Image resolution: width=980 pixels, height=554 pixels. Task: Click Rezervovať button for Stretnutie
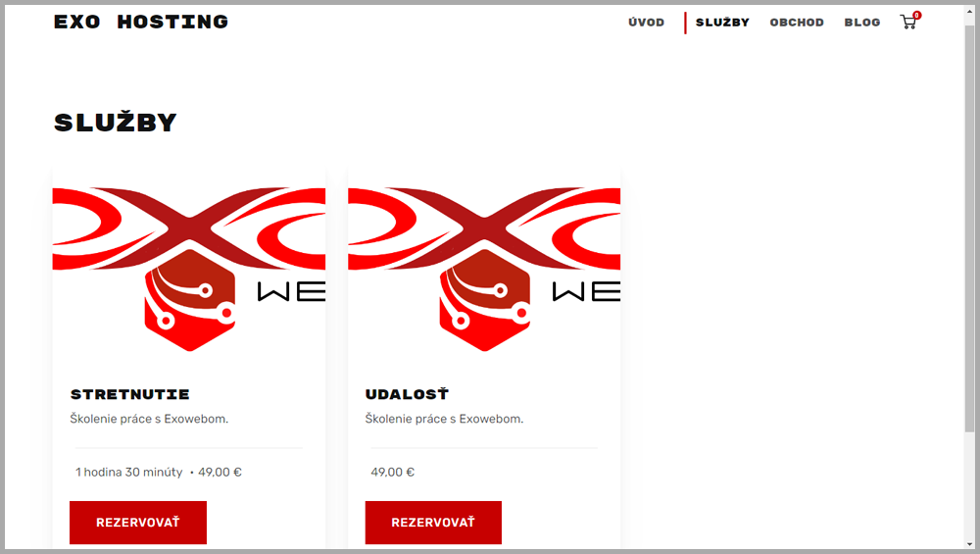[138, 522]
